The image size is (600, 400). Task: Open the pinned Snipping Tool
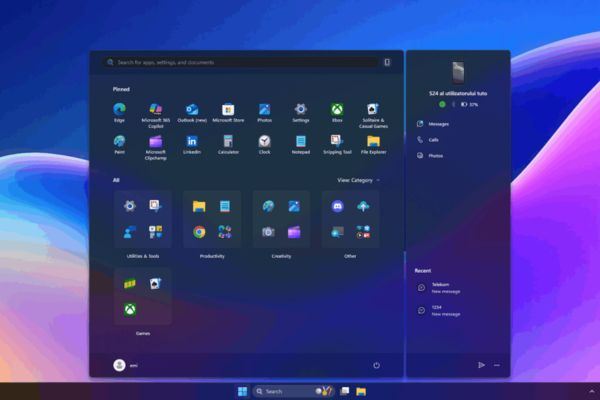coord(337,144)
